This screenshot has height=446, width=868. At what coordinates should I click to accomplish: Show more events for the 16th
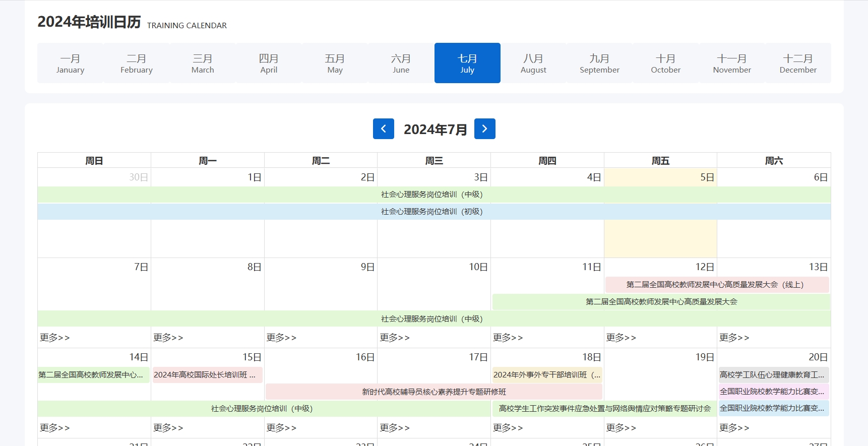[281, 428]
